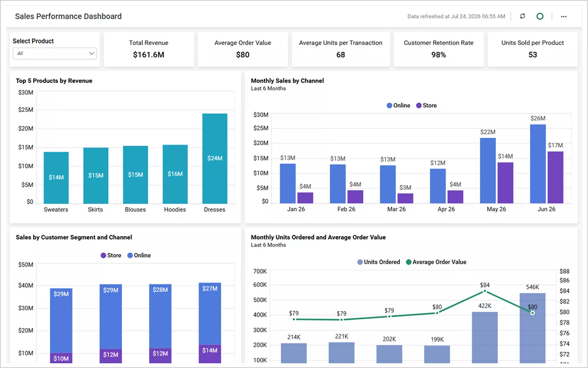Click the $14M Store segment bar
This screenshot has height=368, width=588.
tap(210, 354)
